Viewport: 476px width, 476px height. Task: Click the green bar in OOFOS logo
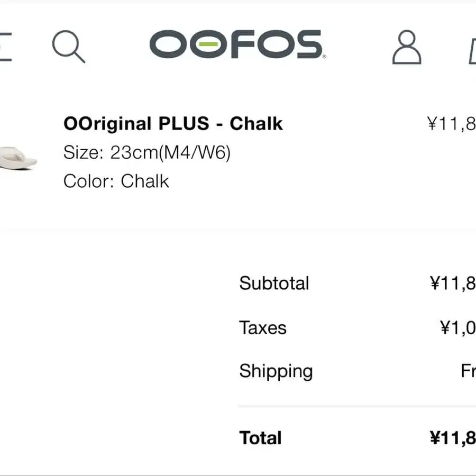point(208,44)
